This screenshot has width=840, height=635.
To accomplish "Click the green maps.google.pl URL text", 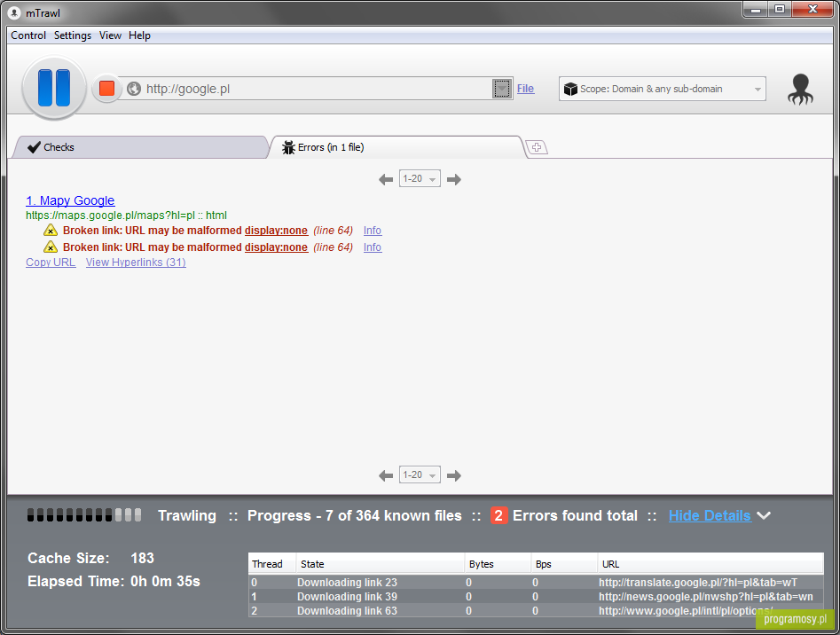I will pyautogui.click(x=127, y=216).
